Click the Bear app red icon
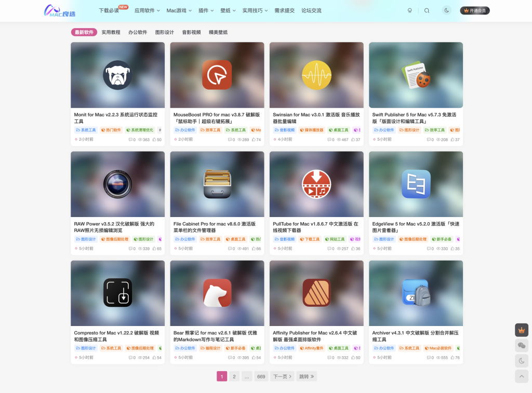Screen dimensions: 532x393 (217, 293)
